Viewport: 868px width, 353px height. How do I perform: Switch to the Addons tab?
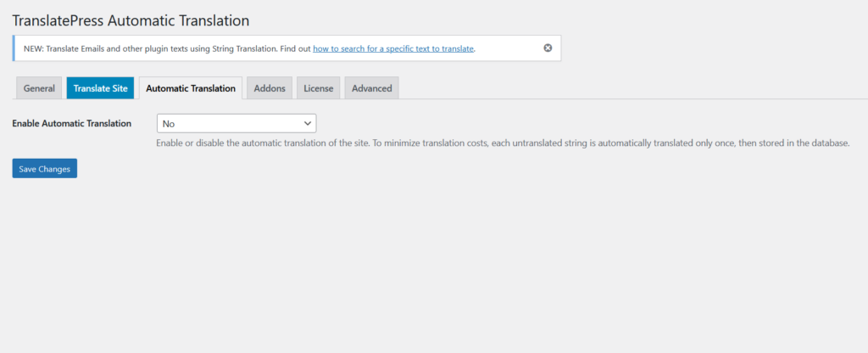pyautogui.click(x=270, y=88)
